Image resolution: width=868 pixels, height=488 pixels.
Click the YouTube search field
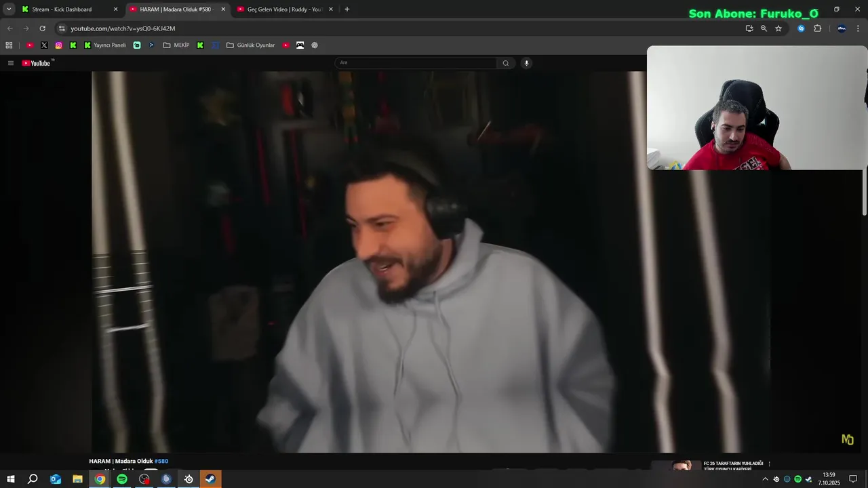click(416, 63)
